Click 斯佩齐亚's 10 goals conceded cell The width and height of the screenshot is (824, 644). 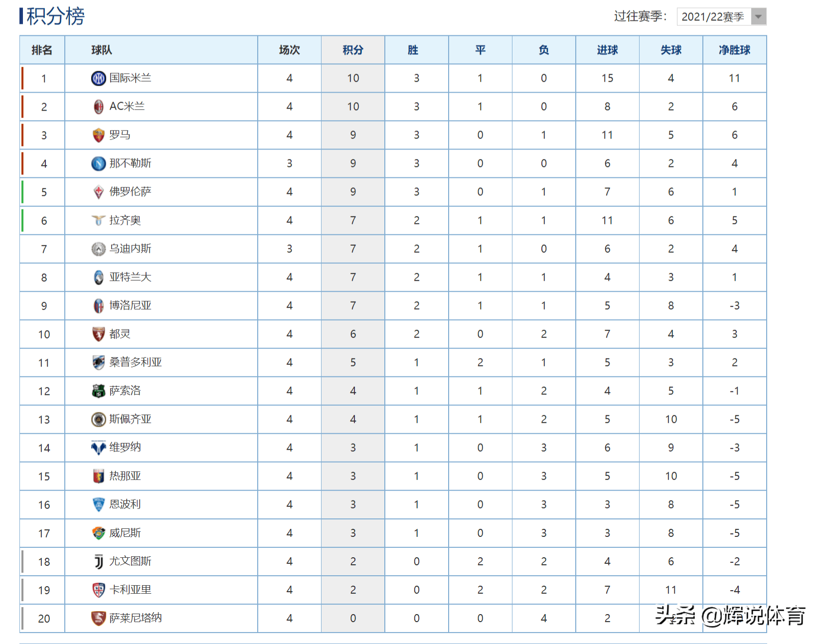point(671,420)
